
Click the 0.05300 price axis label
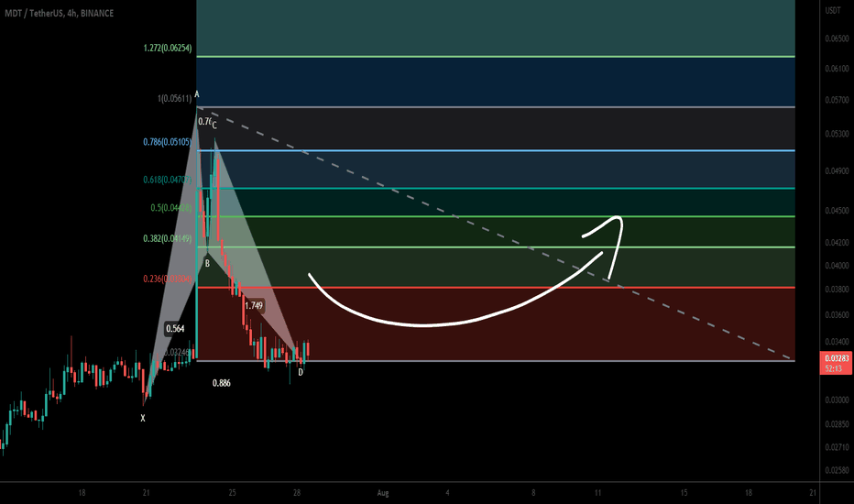837,134
